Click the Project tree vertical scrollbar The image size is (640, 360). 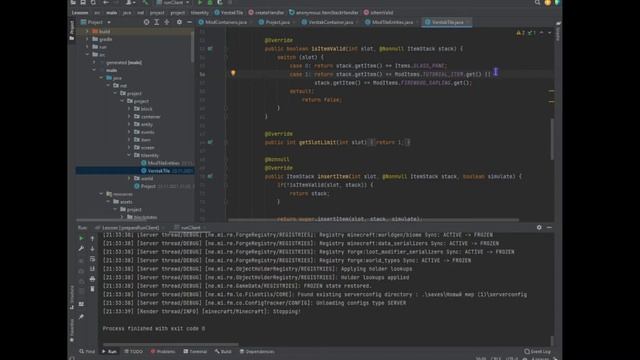(192, 47)
